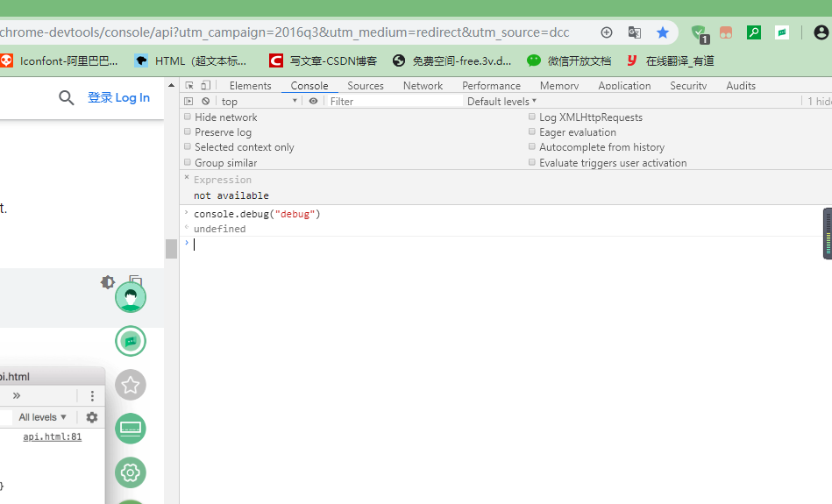Screen dimensions: 832x504
Task: Open the api.html:81 source link
Action: pos(52,437)
